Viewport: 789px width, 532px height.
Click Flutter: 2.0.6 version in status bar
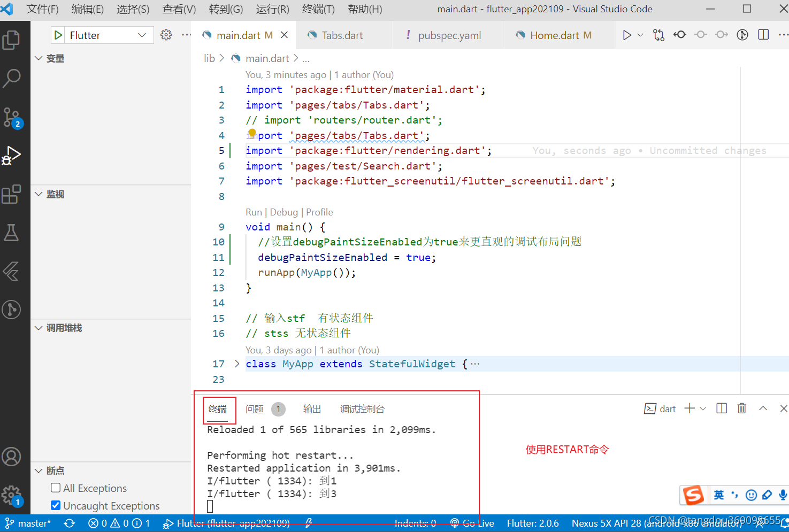tap(533, 523)
